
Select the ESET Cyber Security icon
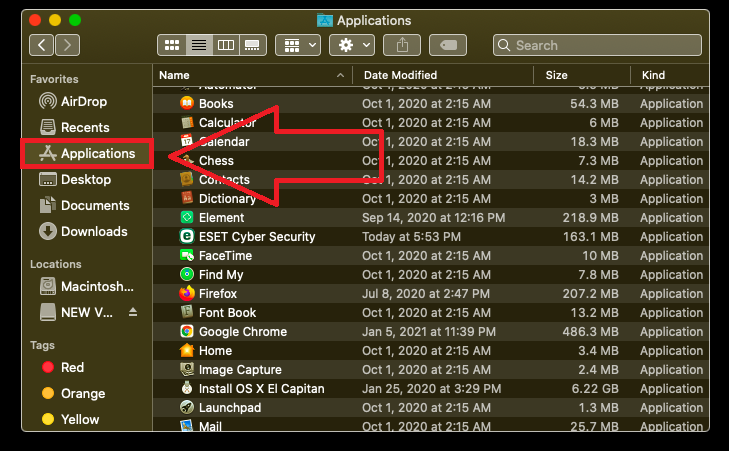point(187,236)
